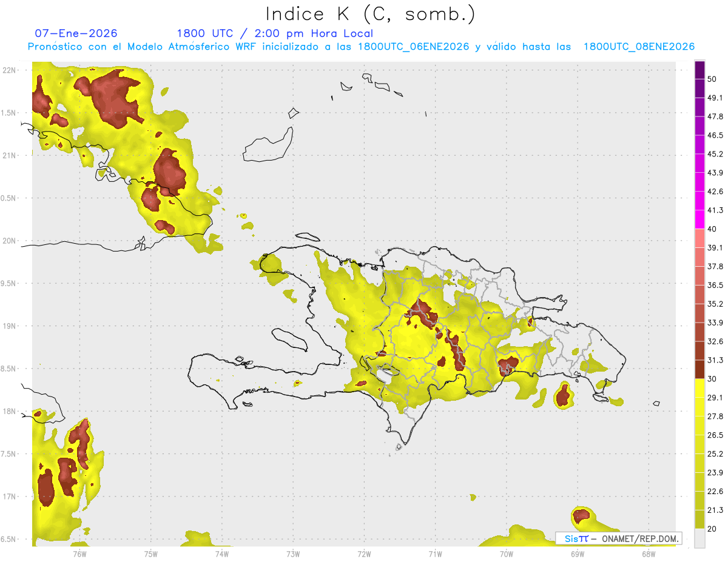
Task: Click the latitude axis label "22N"
Action: pos(10,70)
